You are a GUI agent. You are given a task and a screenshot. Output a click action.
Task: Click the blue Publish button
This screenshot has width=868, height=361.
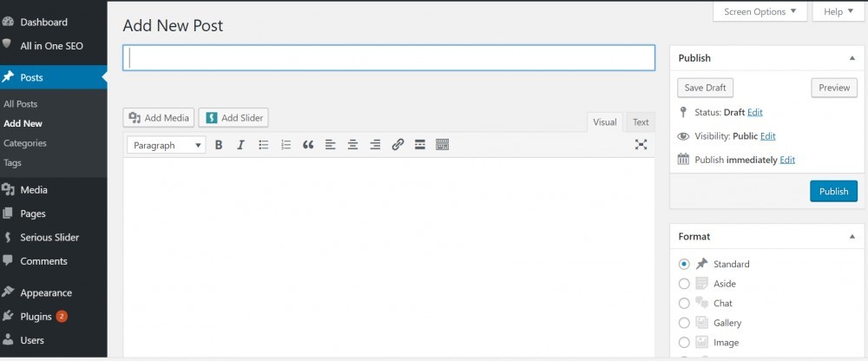pyautogui.click(x=833, y=191)
